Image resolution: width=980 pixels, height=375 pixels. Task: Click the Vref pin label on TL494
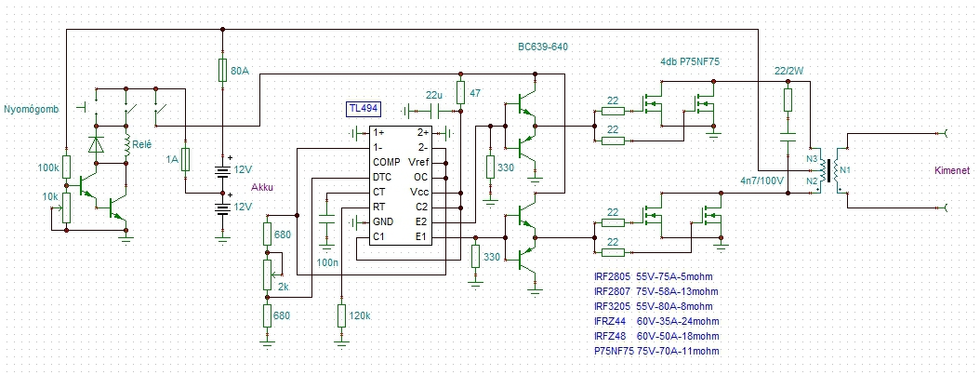418,162
